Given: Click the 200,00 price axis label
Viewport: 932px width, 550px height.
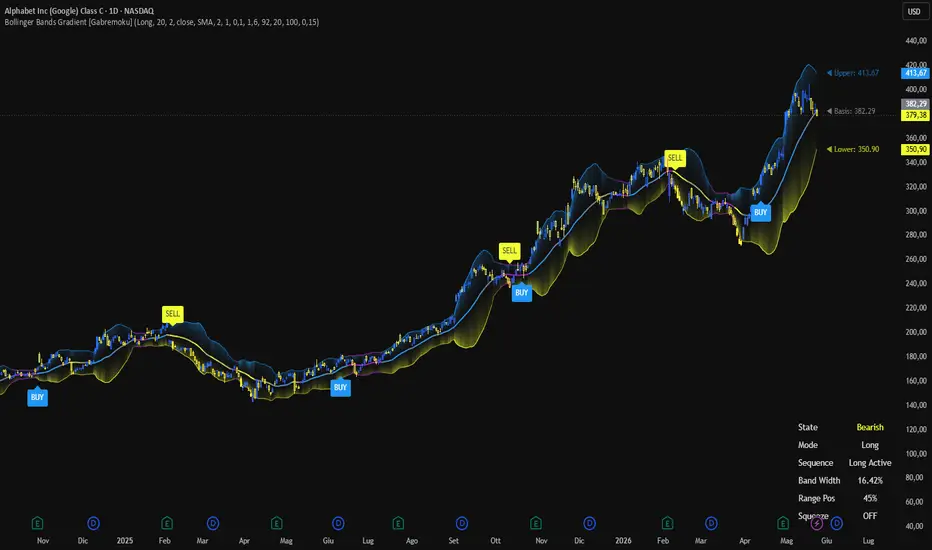Looking at the screenshot, I should pyautogui.click(x=916, y=332).
